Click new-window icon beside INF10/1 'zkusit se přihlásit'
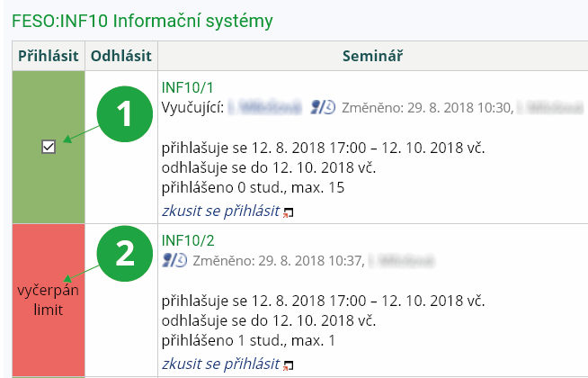Screen dimensions: 588x378 point(288,213)
